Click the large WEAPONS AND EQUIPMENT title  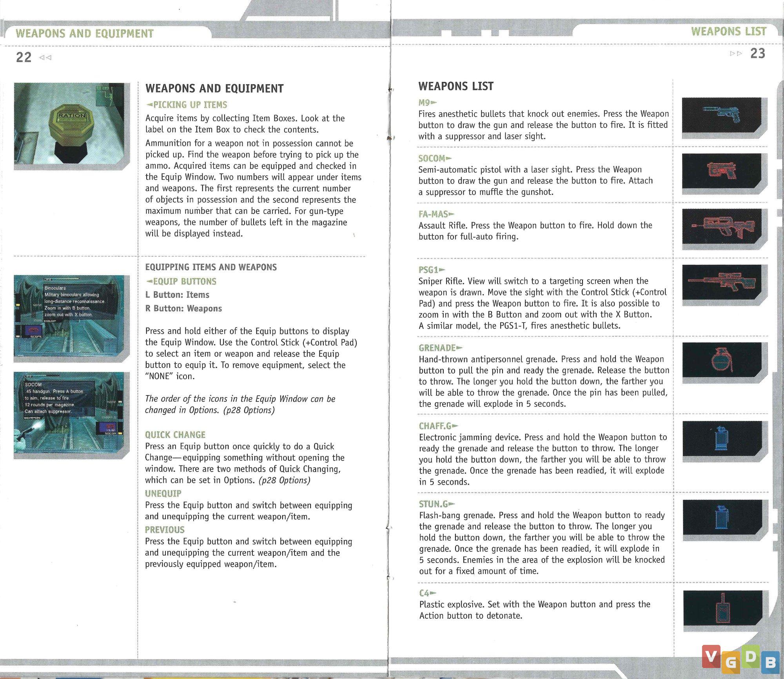pos(214,89)
